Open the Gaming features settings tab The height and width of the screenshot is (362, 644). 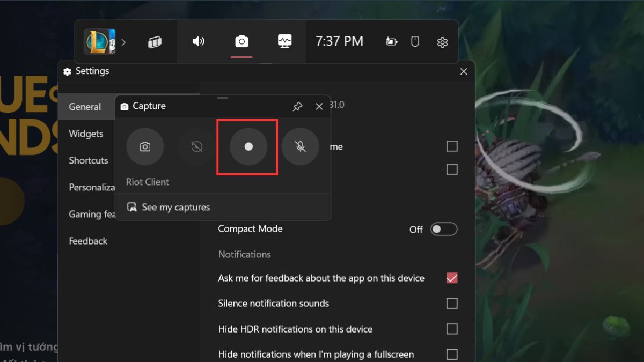tap(92, 214)
